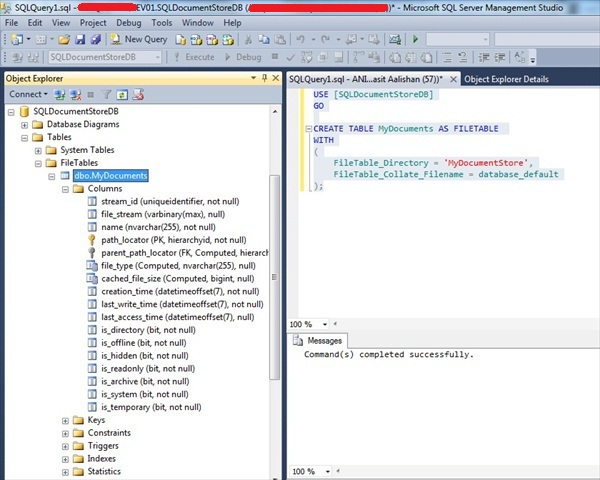Click the Execute query button
600x480 pixels.
200,57
